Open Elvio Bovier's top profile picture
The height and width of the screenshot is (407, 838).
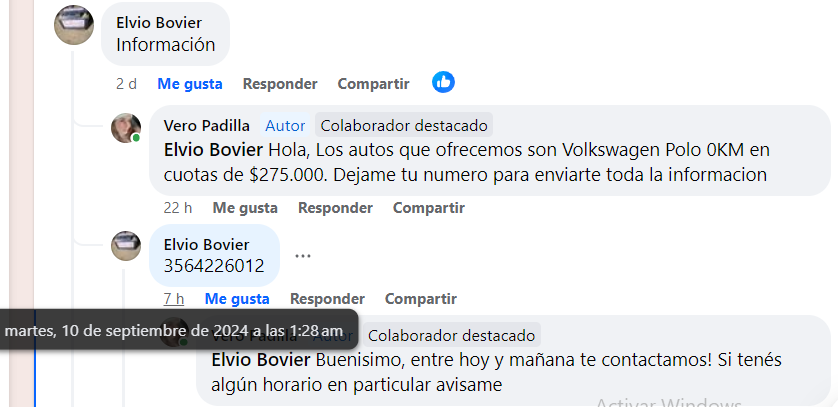pos(74,25)
